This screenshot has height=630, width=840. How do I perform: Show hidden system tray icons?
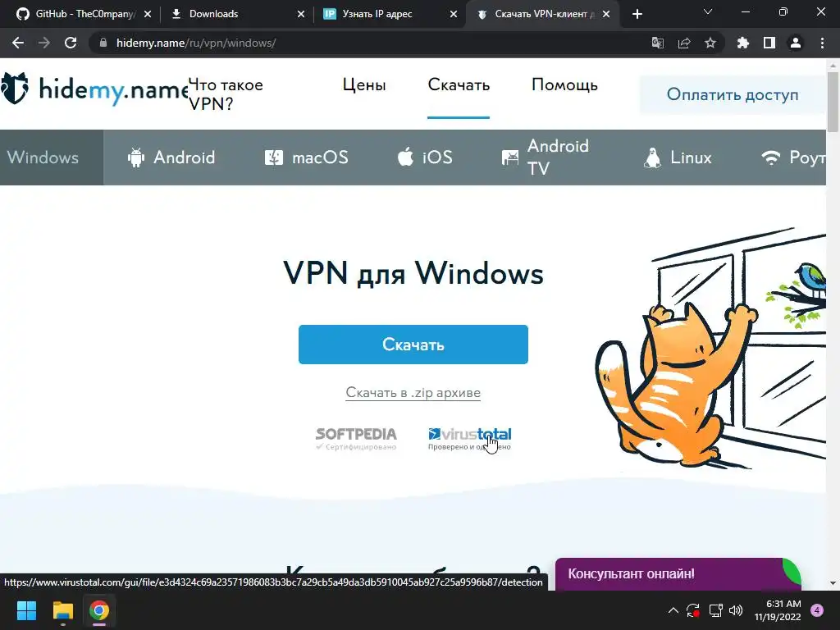pyautogui.click(x=673, y=610)
